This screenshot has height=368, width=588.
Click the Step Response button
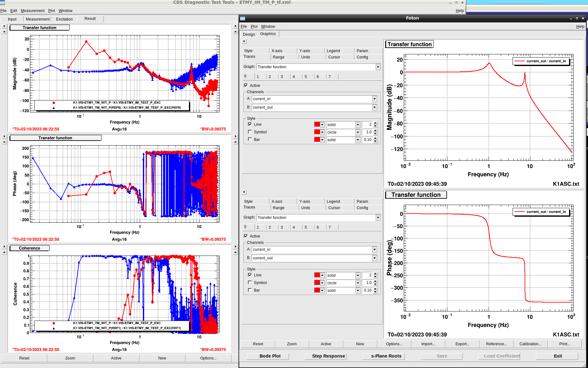coord(328,356)
